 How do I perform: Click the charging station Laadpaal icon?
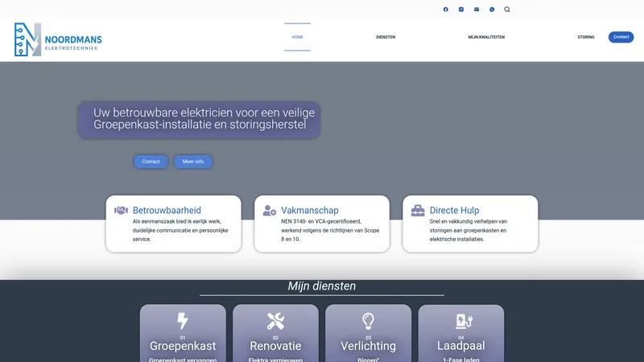click(464, 321)
